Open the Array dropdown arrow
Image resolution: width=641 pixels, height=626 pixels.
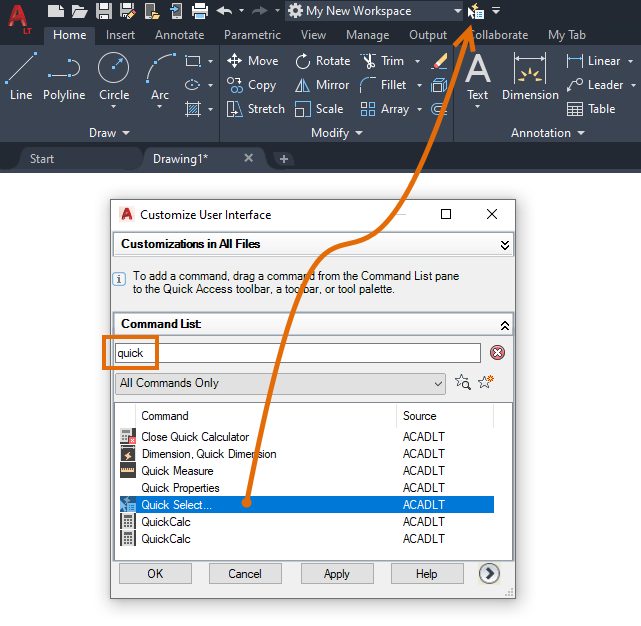[x=419, y=110]
